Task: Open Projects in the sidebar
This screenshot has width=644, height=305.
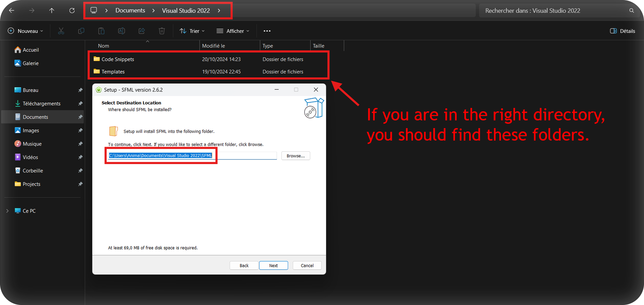Action: [32, 184]
